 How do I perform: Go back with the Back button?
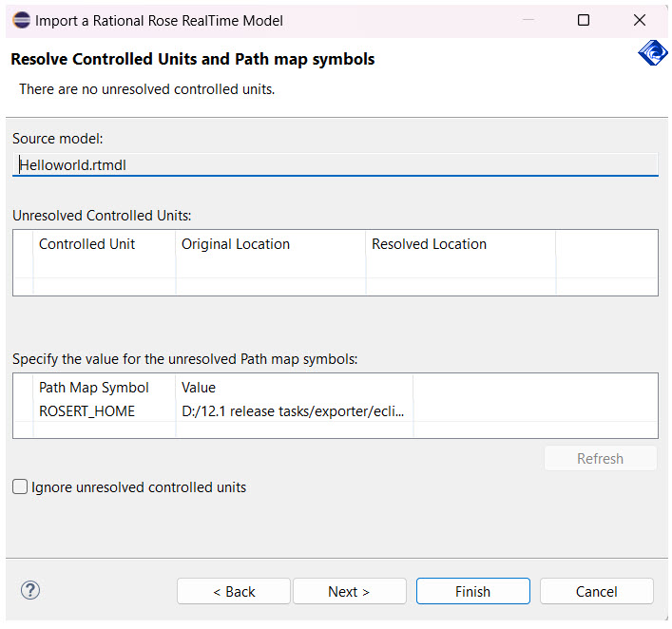coord(234,591)
